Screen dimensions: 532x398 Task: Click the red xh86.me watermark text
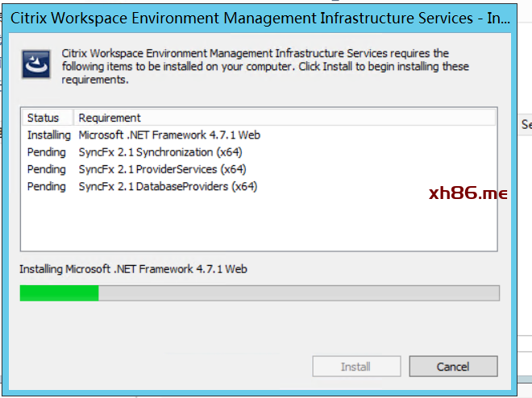[468, 194]
